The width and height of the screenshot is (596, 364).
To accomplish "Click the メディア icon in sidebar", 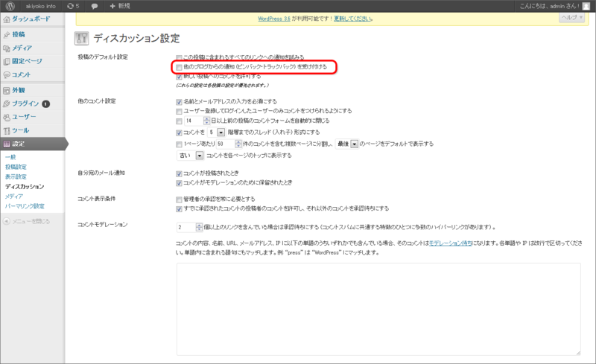I will [x=7, y=48].
